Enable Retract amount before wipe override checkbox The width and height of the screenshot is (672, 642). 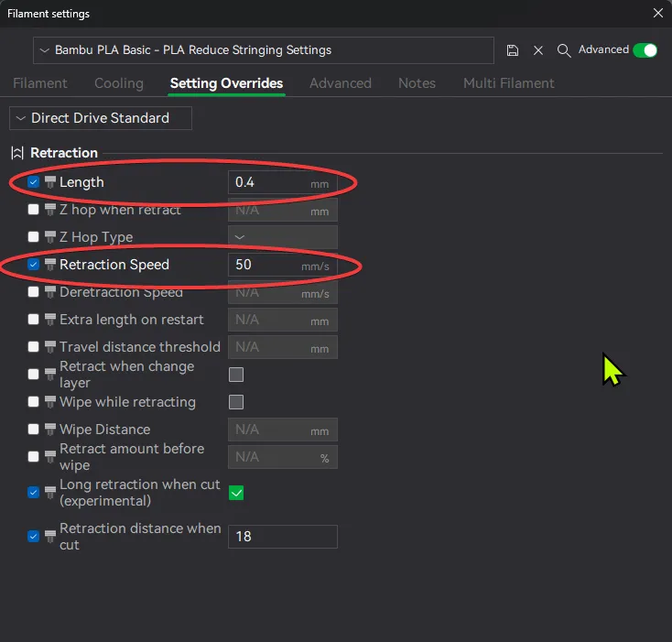click(33, 456)
